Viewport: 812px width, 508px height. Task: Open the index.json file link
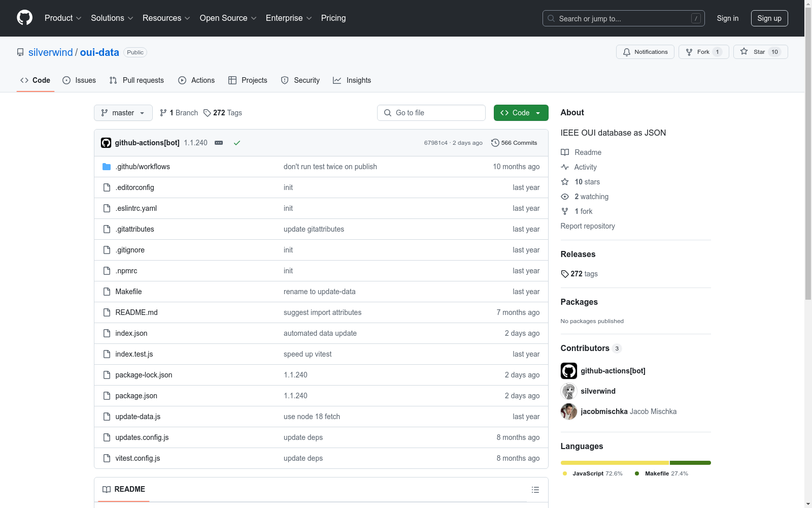click(x=131, y=333)
